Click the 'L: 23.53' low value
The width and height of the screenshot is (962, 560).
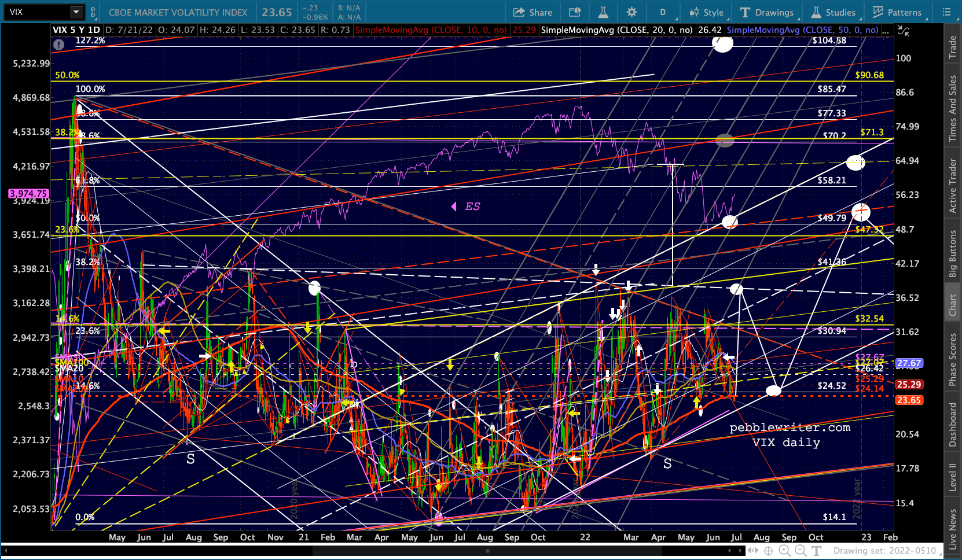(258, 30)
